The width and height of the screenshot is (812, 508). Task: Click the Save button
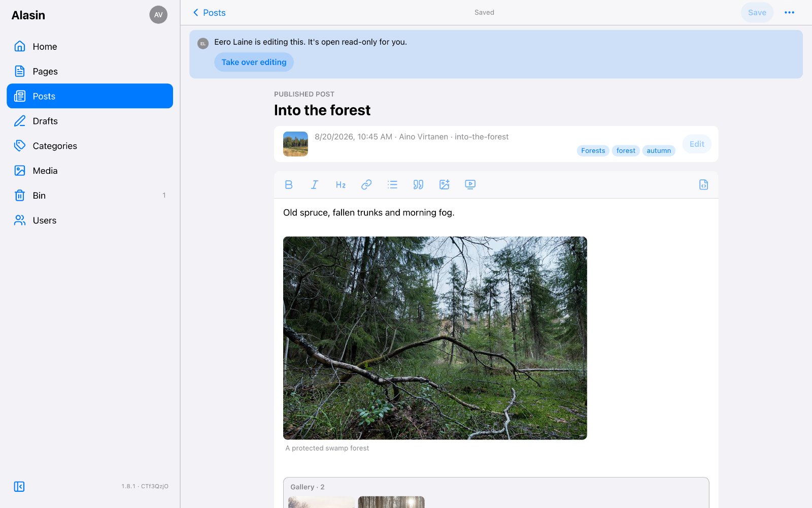757,13
